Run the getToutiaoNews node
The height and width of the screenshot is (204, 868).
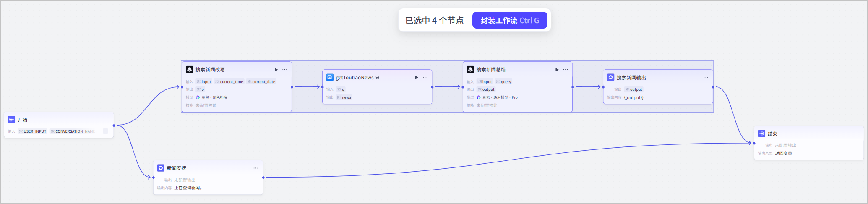417,78
